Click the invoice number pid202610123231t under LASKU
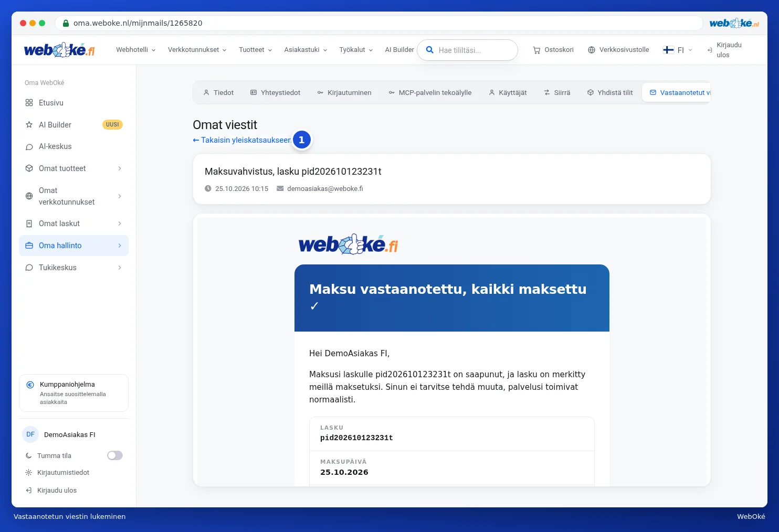The image size is (779, 532). tap(356, 438)
